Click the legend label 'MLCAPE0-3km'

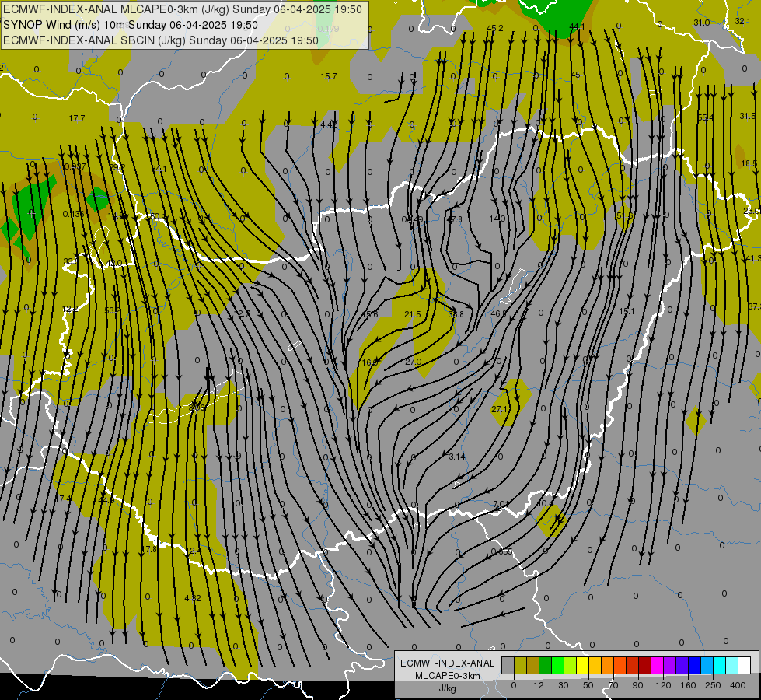pos(448,676)
